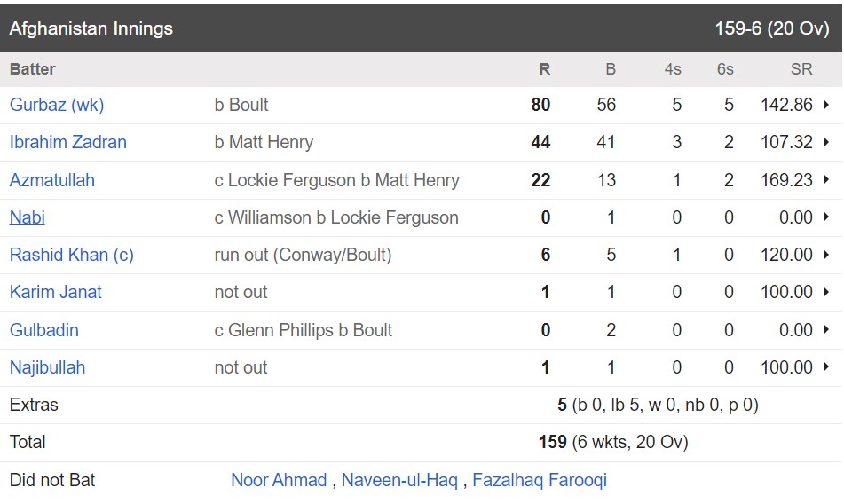Open Rashid Khan (c) profile
The height and width of the screenshot is (504, 844).
click(72, 255)
